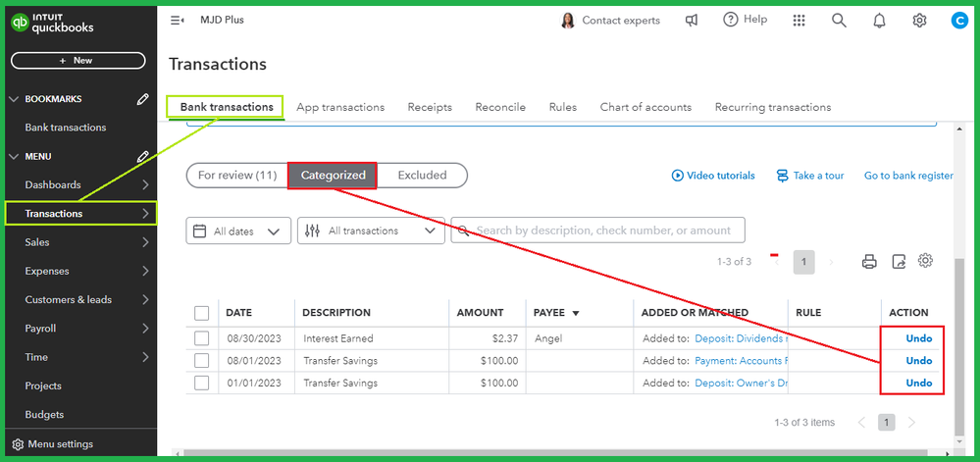Export the transaction list
Screen dimensions: 980x462
pos(899,262)
